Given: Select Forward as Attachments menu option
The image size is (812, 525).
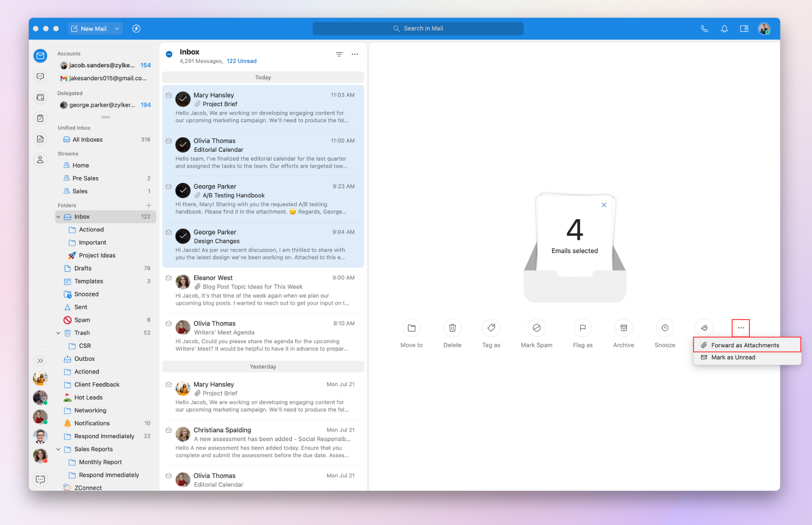Looking at the screenshot, I should point(747,345).
